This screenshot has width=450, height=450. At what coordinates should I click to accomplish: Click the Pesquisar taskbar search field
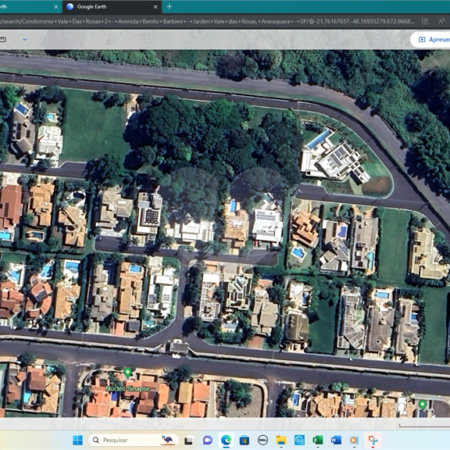(133, 440)
